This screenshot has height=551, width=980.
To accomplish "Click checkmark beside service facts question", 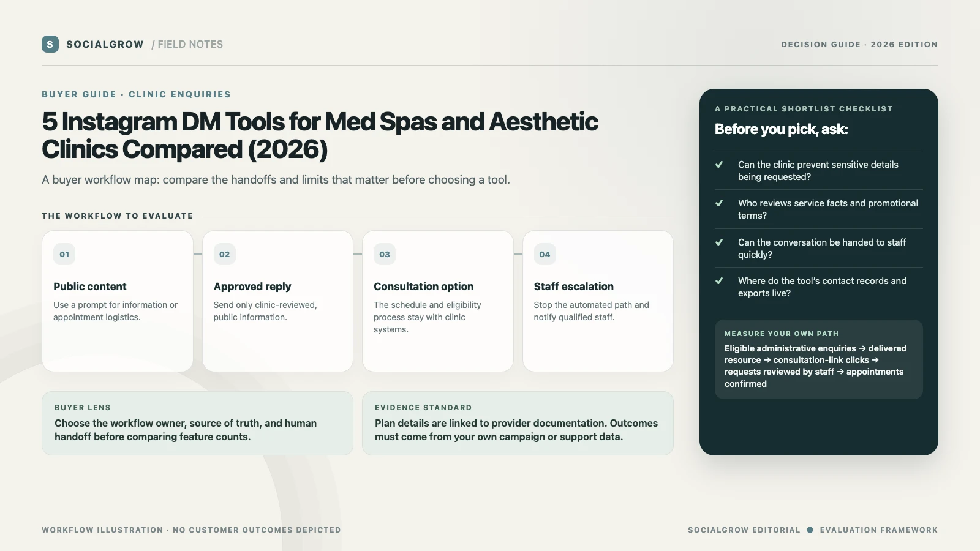I will (720, 203).
